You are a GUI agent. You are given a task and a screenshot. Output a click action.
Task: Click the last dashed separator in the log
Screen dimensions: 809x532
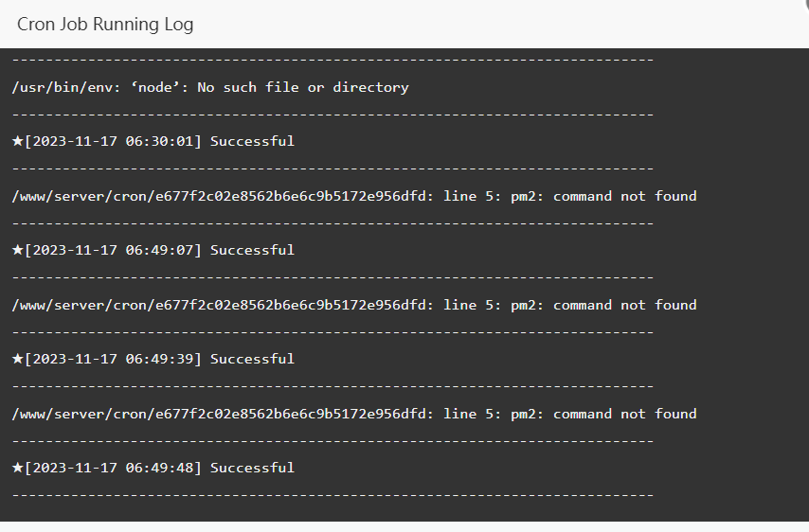tap(332, 494)
